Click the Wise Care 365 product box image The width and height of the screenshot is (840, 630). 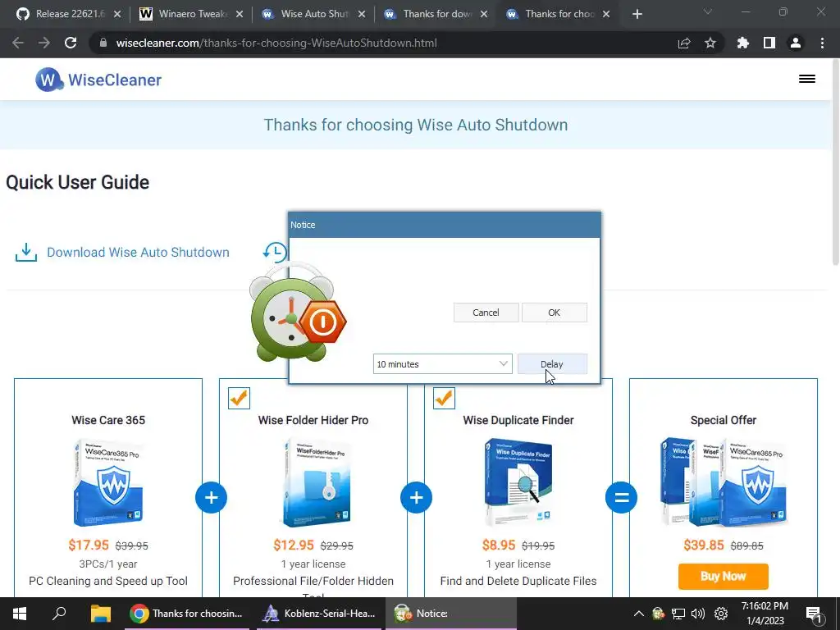coord(108,482)
